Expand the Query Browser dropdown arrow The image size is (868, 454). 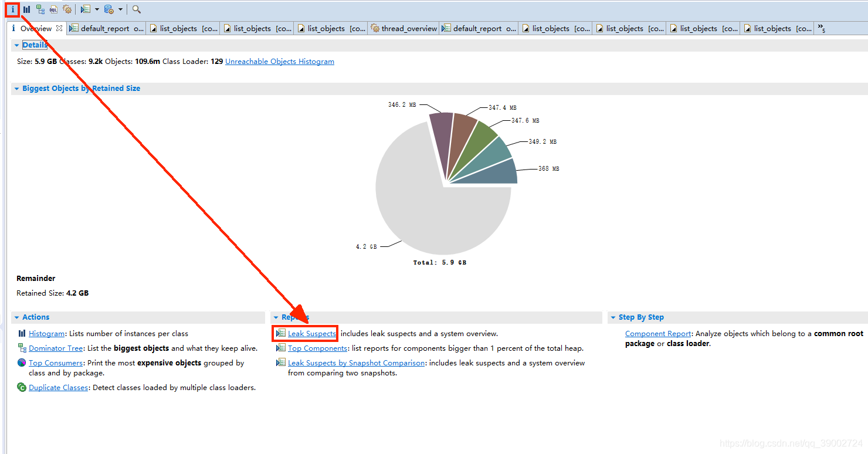(x=120, y=9)
